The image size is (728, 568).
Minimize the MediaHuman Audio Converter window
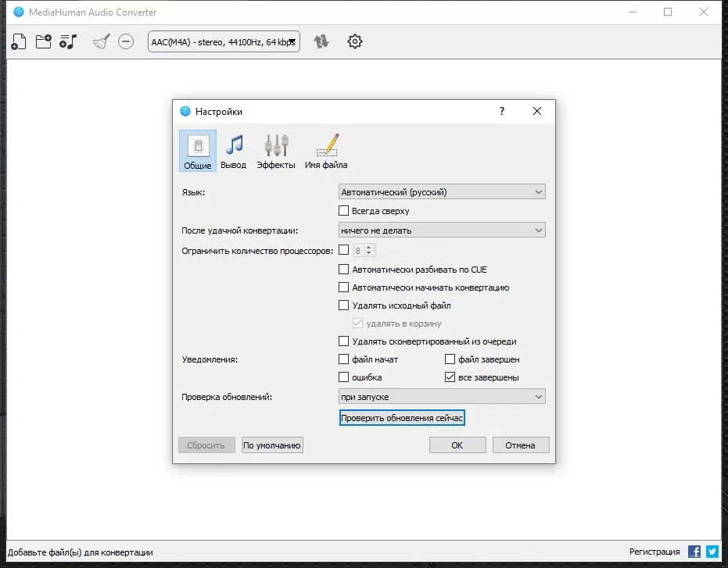pos(633,12)
